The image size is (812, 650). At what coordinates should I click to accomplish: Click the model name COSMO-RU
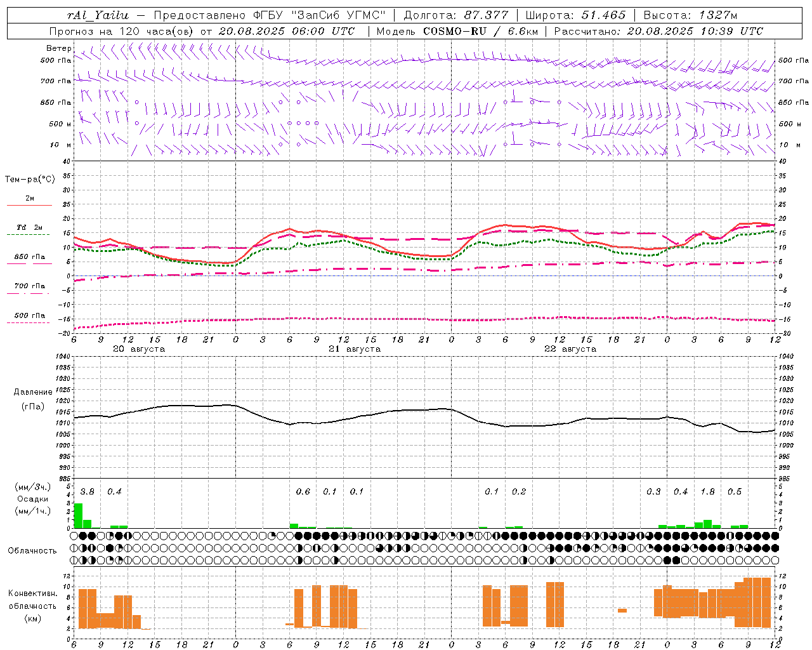click(455, 31)
